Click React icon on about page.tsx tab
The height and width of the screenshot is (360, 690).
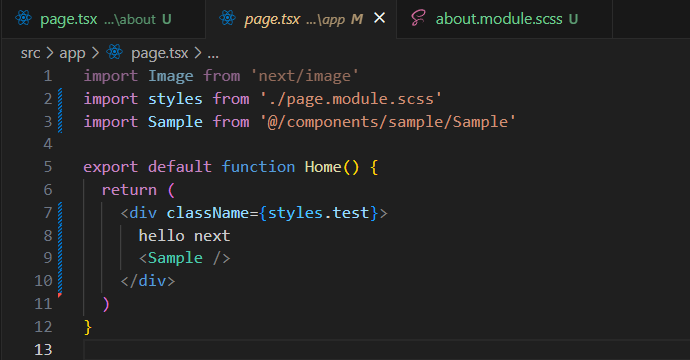(23, 18)
